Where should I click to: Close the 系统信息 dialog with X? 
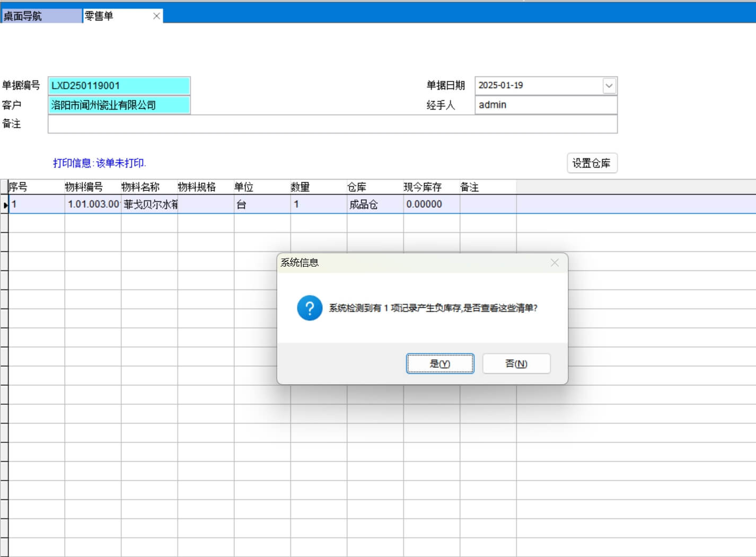point(555,263)
